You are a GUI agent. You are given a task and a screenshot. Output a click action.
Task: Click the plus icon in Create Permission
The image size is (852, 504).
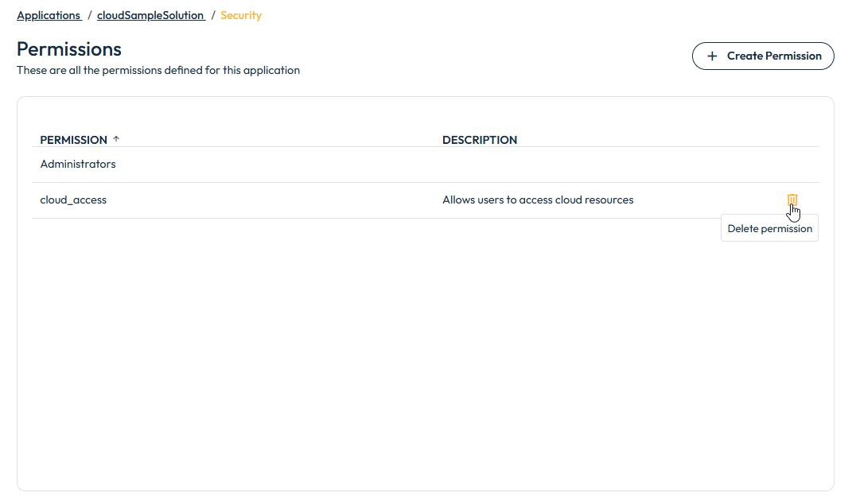712,56
